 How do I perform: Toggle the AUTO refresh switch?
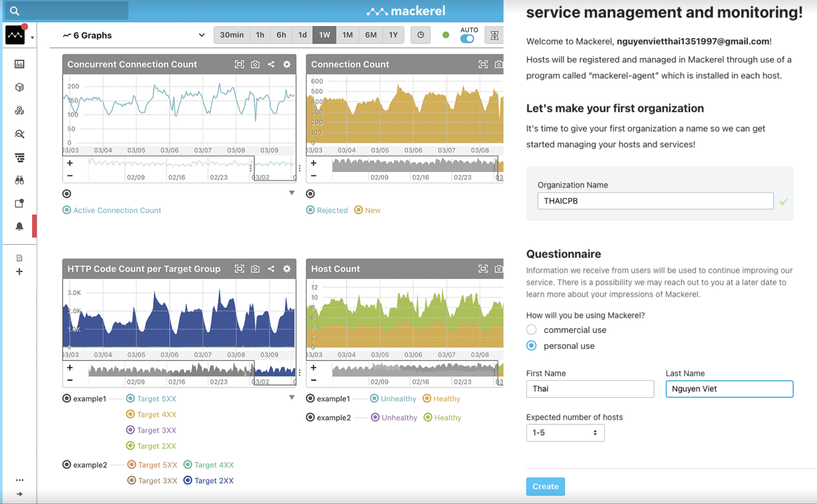pyautogui.click(x=467, y=39)
